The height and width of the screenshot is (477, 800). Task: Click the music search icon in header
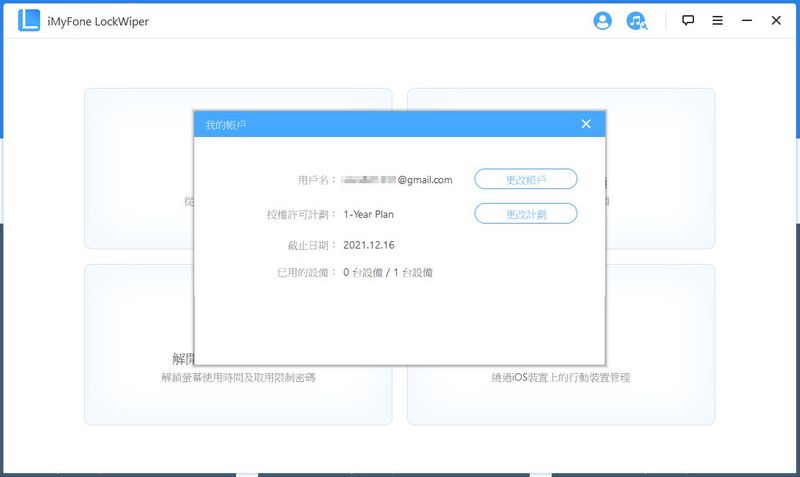click(636, 21)
